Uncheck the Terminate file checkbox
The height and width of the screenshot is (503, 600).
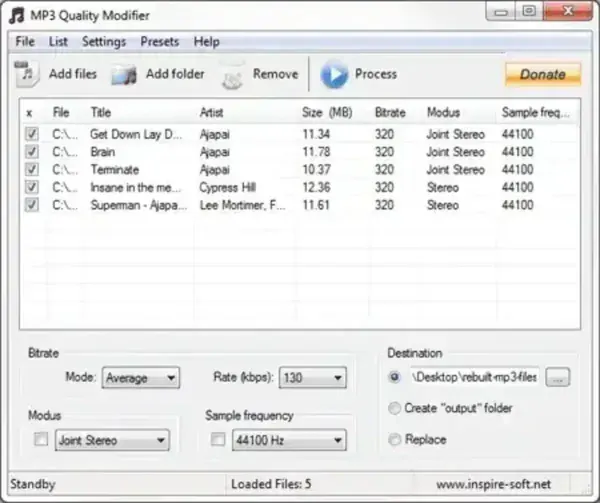[31, 169]
